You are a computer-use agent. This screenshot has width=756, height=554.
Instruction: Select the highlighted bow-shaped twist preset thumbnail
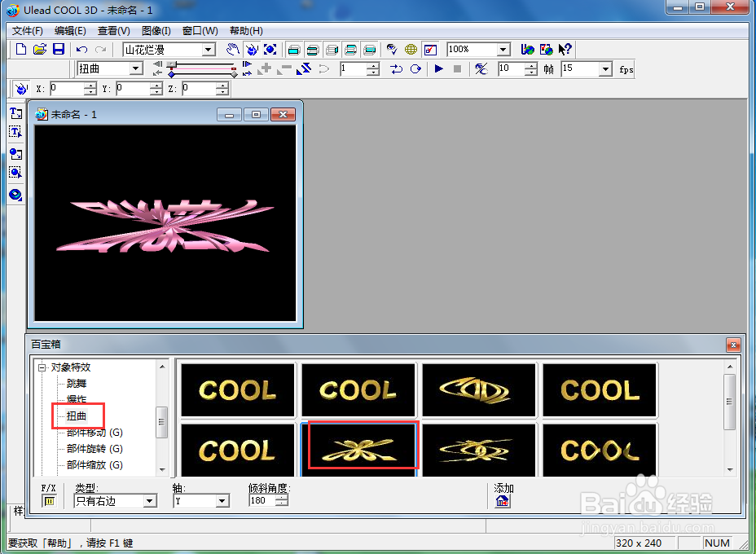[x=358, y=450]
